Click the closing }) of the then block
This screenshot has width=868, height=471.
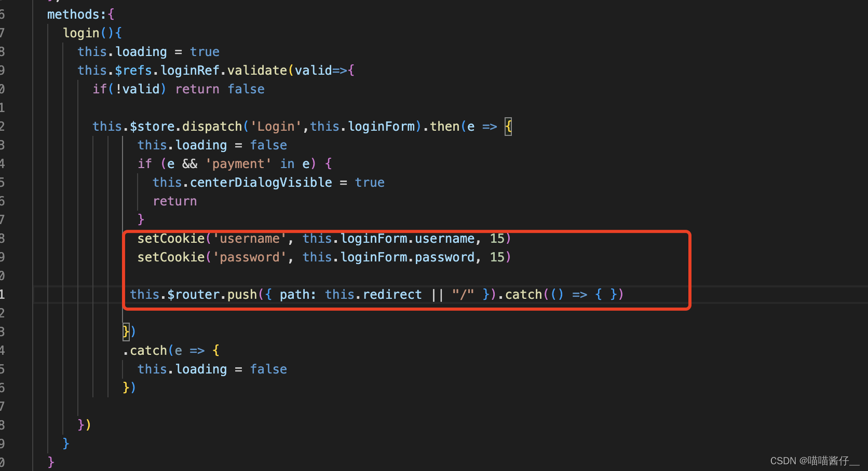(x=129, y=330)
